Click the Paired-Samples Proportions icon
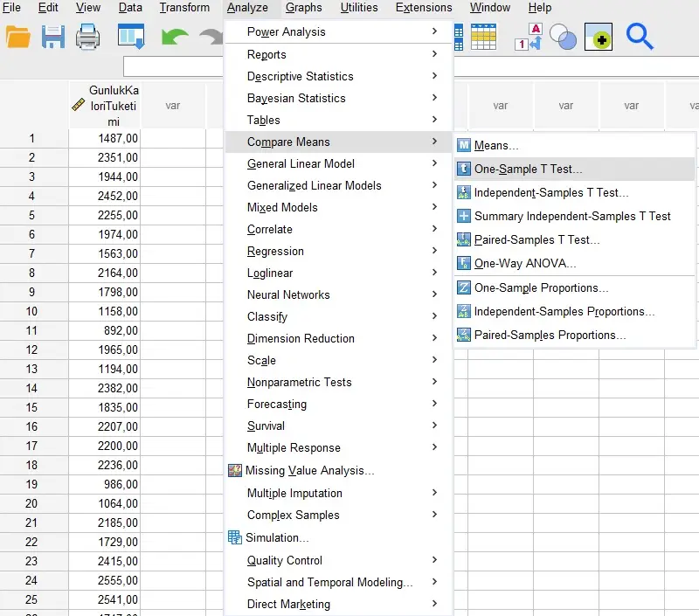The width and height of the screenshot is (699, 616). (464, 336)
